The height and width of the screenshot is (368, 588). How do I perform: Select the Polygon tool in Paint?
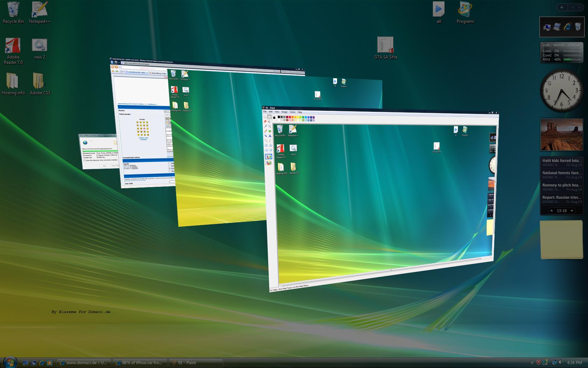tap(270, 145)
